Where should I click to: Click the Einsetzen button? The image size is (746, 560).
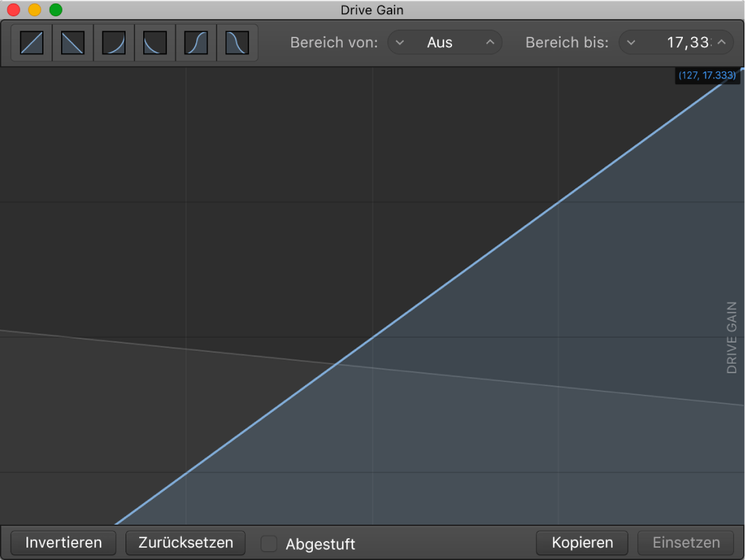[x=686, y=542]
